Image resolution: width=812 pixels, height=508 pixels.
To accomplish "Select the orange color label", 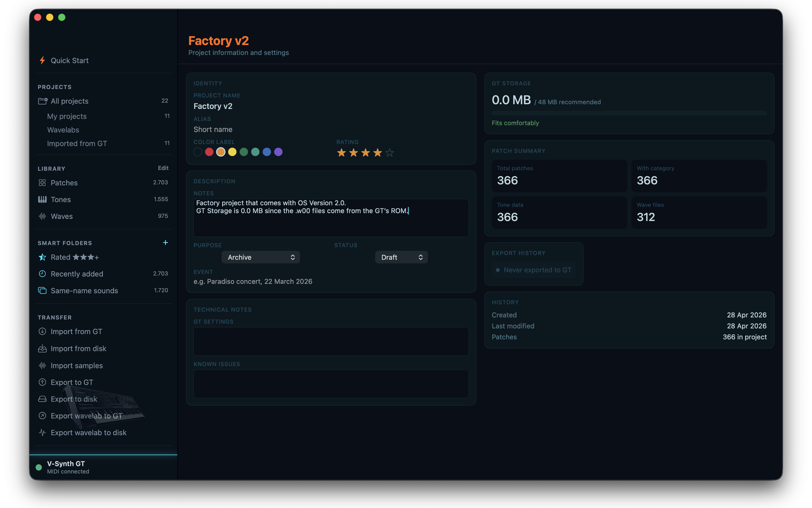I will point(221,152).
